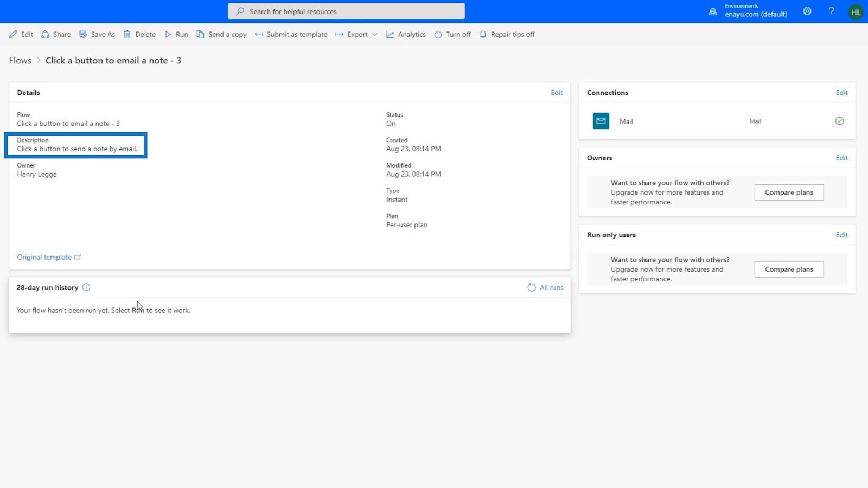The width and height of the screenshot is (868, 488).
Task: Click description text 'Click a button to send a note by email.'
Action: point(77,149)
